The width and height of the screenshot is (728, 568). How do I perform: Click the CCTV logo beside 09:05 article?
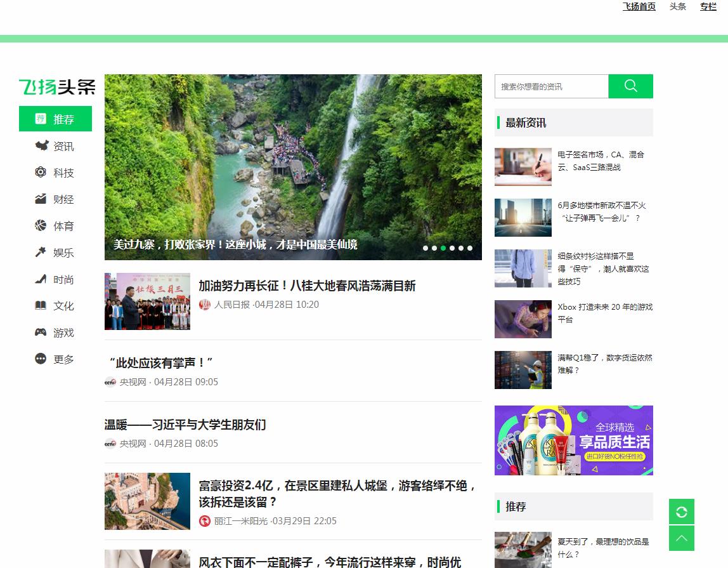[110, 382]
